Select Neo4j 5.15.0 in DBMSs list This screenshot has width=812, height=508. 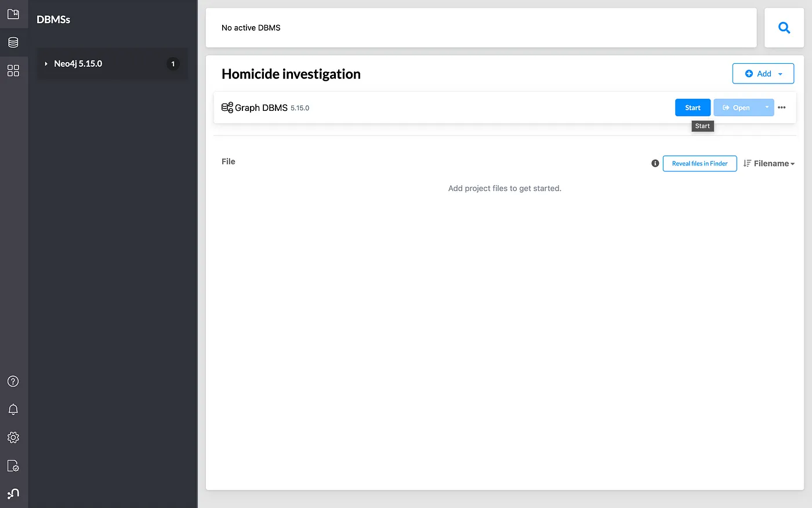tap(78, 64)
